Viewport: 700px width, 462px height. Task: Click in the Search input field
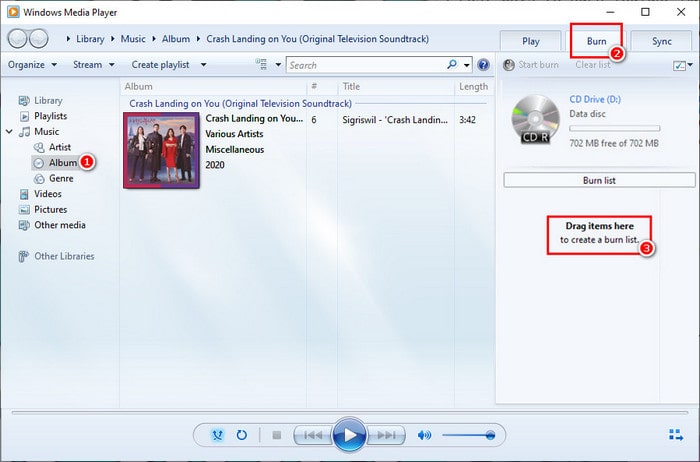tap(366, 65)
